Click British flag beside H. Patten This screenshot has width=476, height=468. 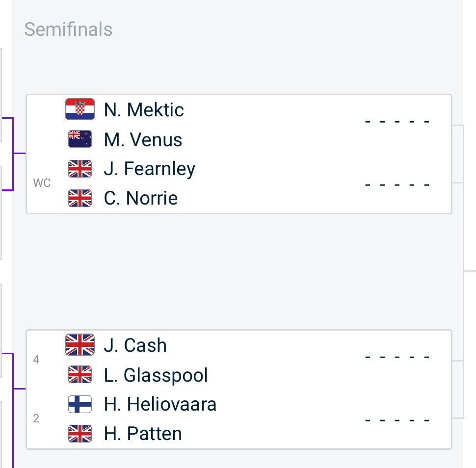coord(80,434)
